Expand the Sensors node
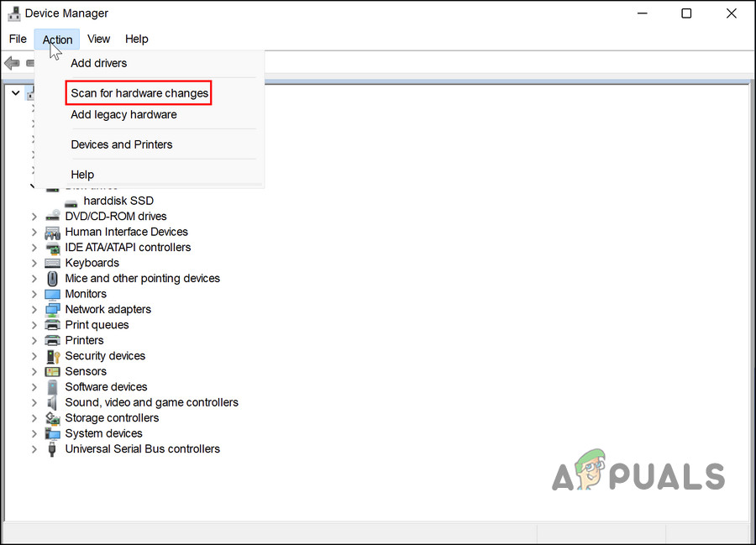This screenshot has height=545, width=756. point(34,371)
